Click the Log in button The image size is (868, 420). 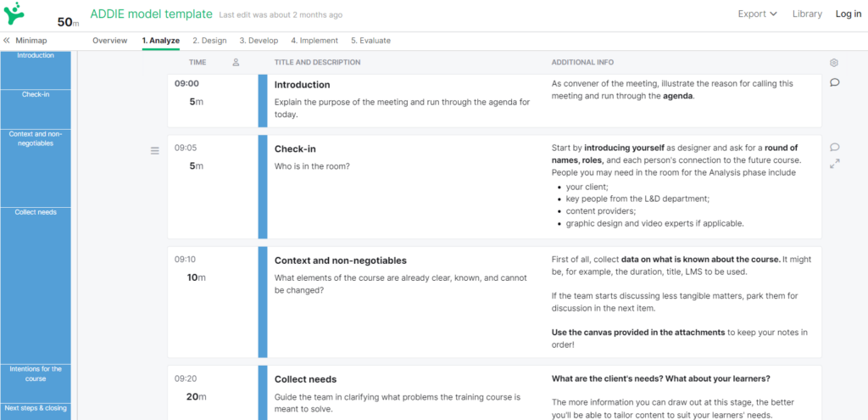tap(848, 14)
